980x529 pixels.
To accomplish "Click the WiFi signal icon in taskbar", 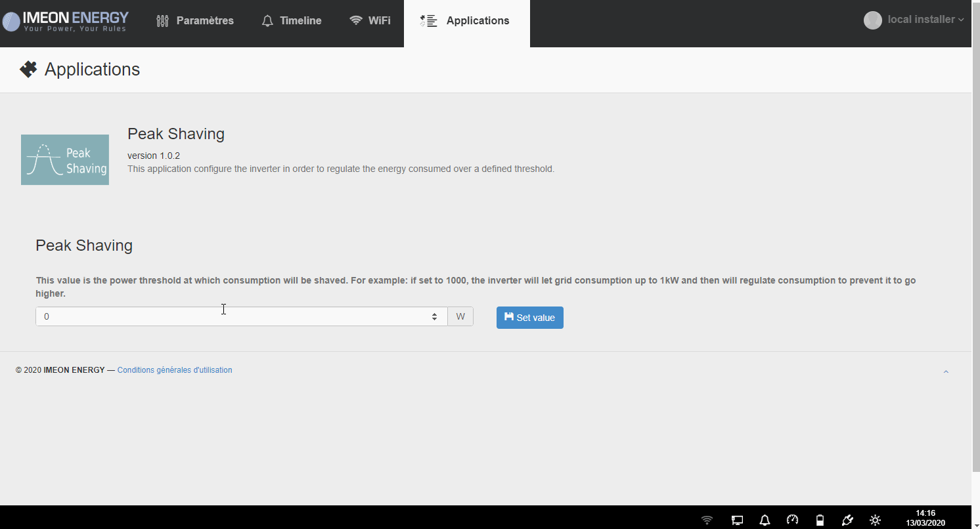I will tap(707, 520).
